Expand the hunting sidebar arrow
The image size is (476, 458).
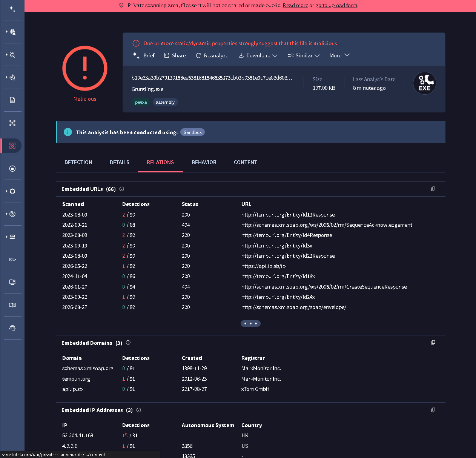point(7,77)
